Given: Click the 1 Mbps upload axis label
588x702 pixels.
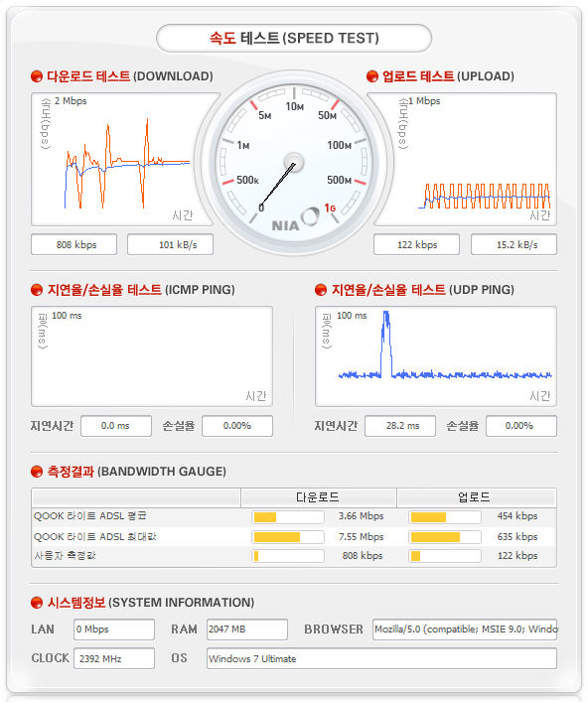Looking at the screenshot, I should point(424,101).
